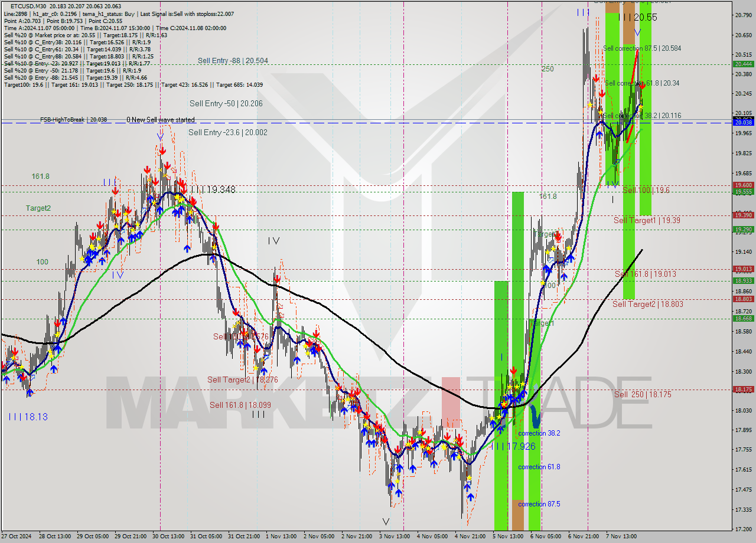Select the 'I I I 18.13' wave label
Viewport: 756px width, 543px height.
tap(28, 417)
